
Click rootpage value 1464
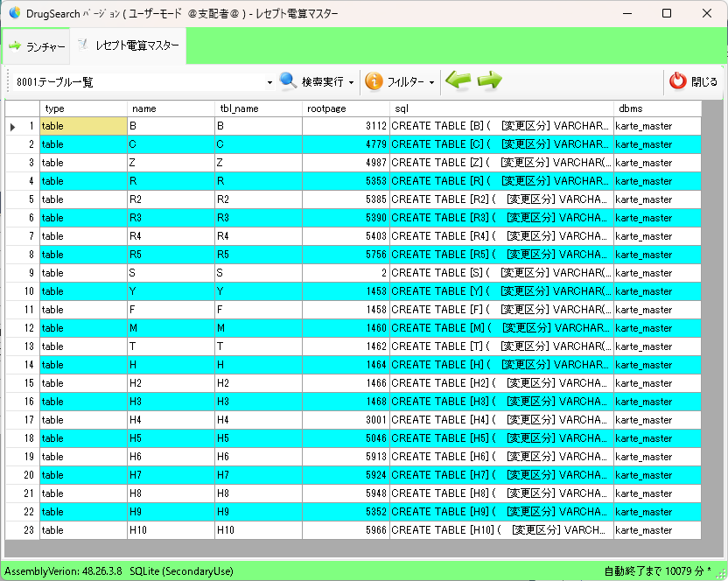[346, 365]
